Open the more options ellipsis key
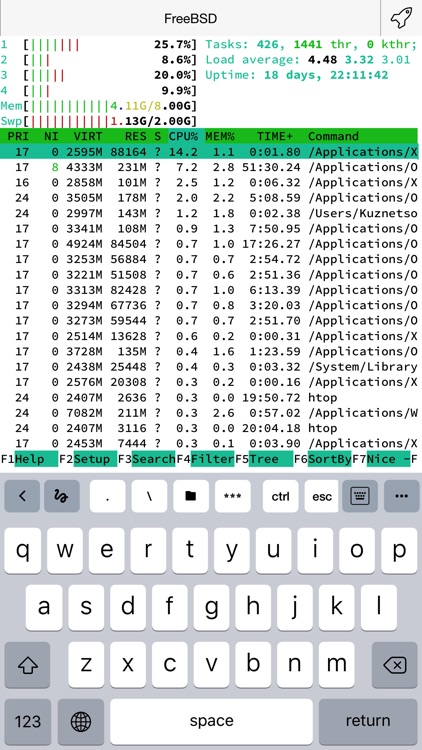This screenshot has height=750, width=422. point(401,496)
